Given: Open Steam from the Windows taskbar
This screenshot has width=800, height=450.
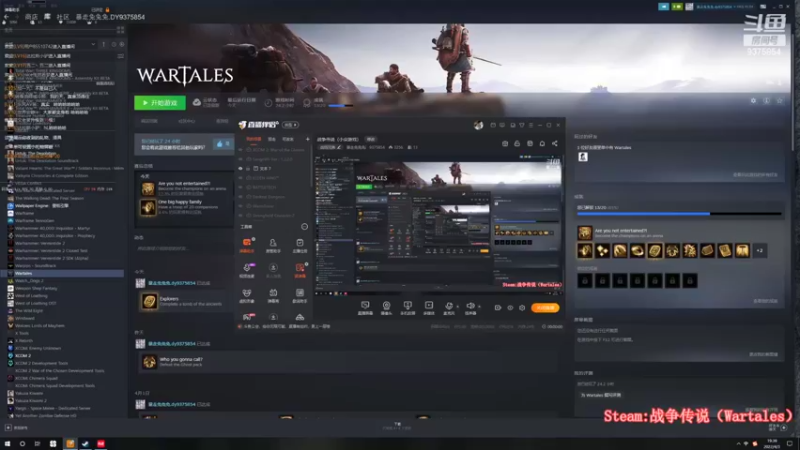Looking at the screenshot, I should pyautogui.click(x=85, y=444).
